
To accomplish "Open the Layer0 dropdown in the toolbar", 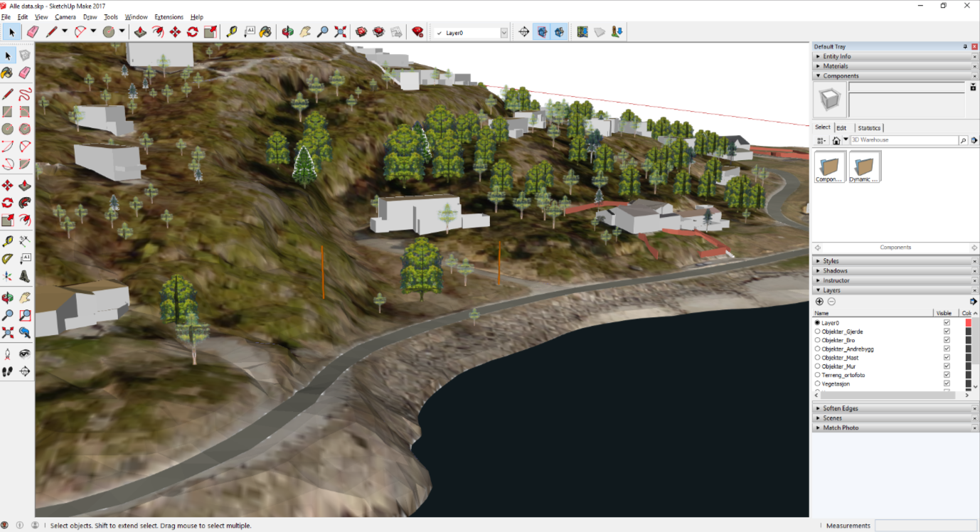I will tap(504, 33).
